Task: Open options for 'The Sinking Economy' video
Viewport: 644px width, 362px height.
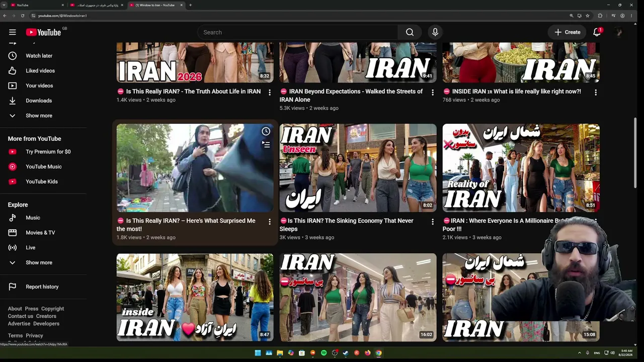Action: 433,222
